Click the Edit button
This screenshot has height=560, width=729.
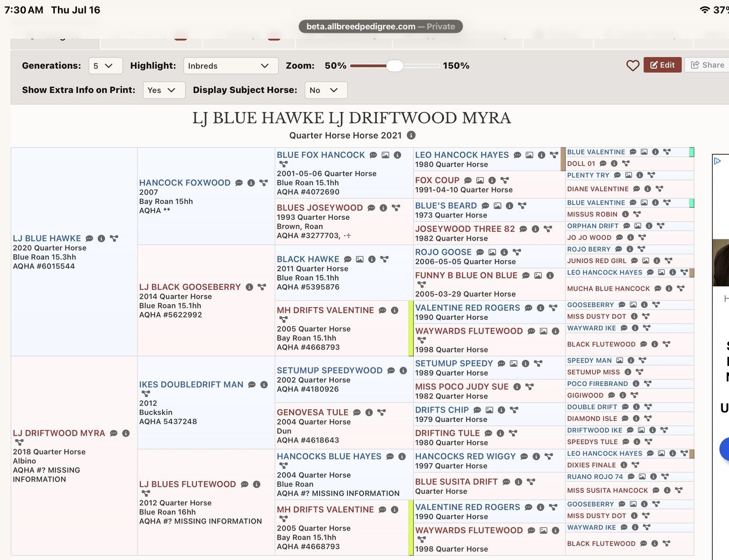(x=662, y=65)
